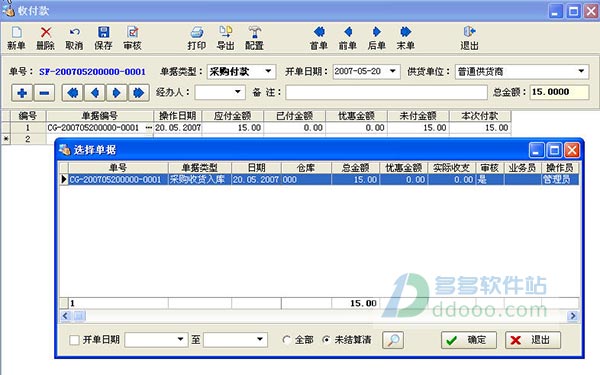Click the 未付金额 column header
Screen dimensions: 600x375
(418, 116)
